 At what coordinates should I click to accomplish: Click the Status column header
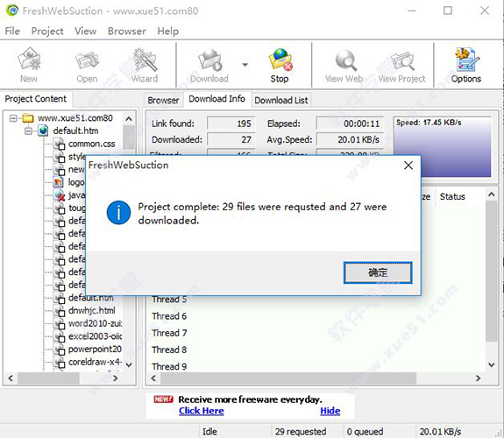pos(452,197)
